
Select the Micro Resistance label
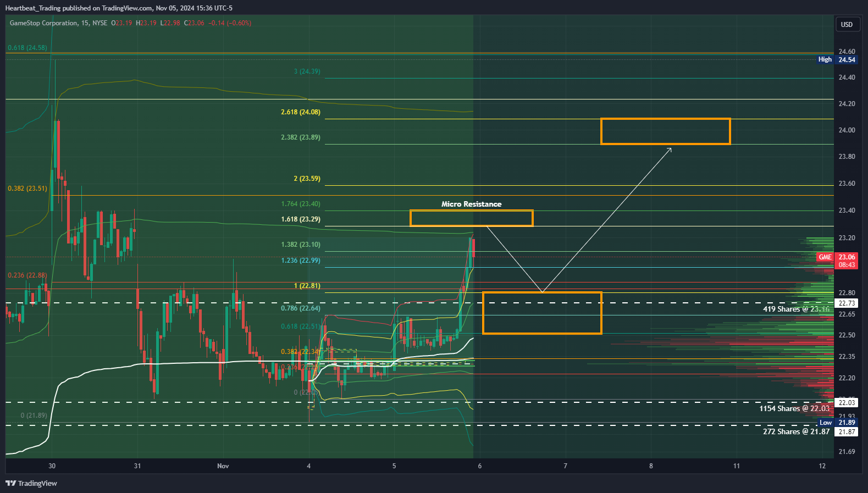[472, 204]
